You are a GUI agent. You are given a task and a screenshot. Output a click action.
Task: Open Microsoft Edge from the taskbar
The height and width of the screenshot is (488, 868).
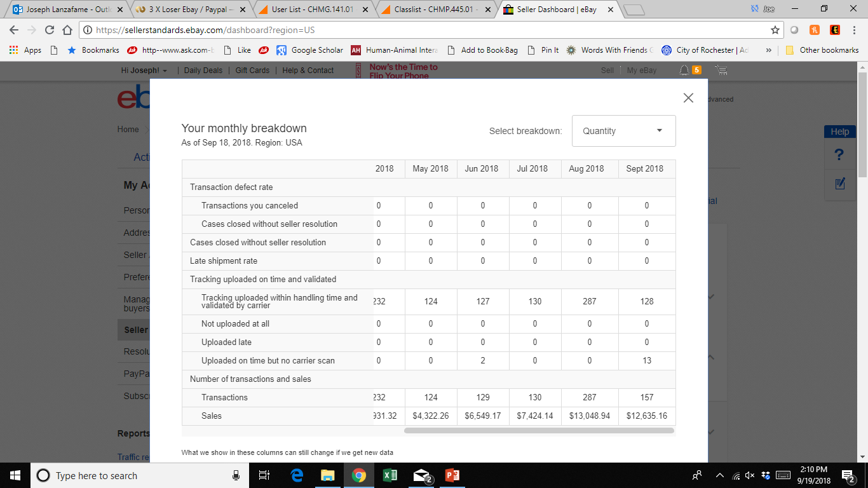[297, 475]
